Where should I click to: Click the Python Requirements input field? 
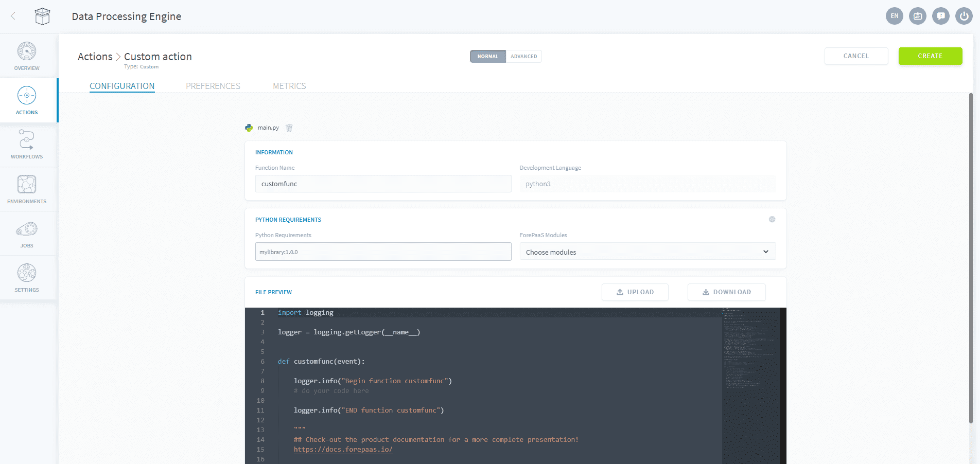point(383,252)
